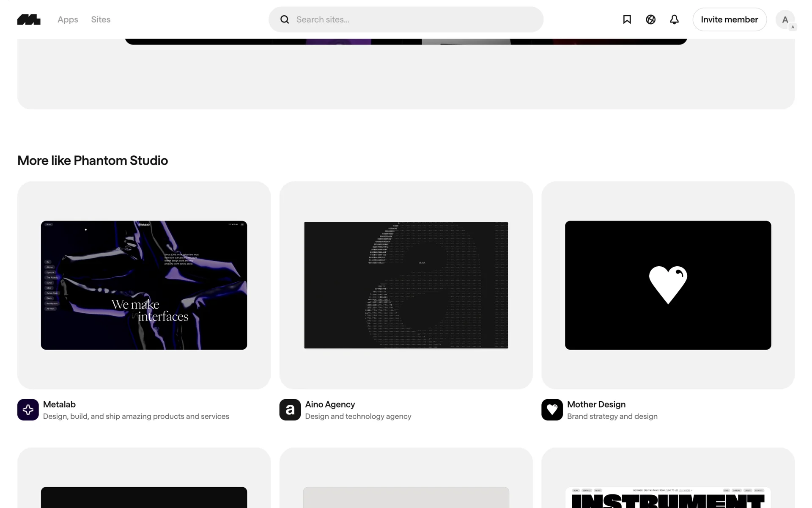The width and height of the screenshot is (812, 508).
Task: Open saved bookmarks icon
Action: [627, 19]
